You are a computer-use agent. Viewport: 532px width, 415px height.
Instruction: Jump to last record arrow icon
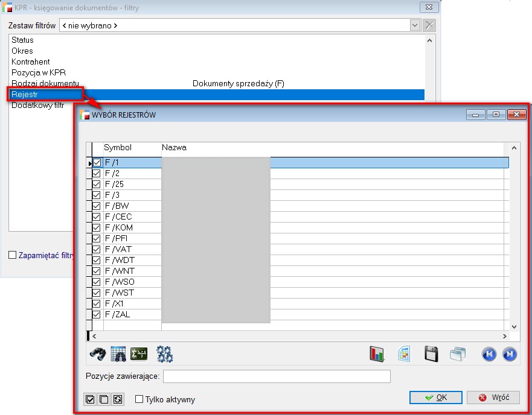509,354
